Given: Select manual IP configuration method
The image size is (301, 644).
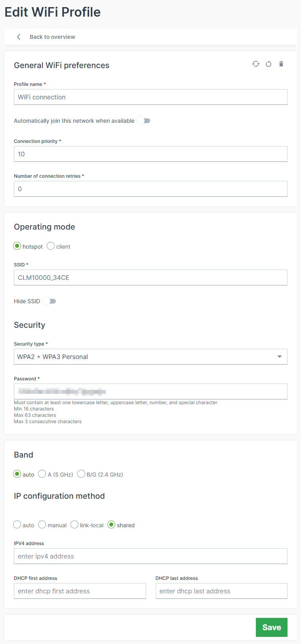Looking at the screenshot, I should pos(42,524).
